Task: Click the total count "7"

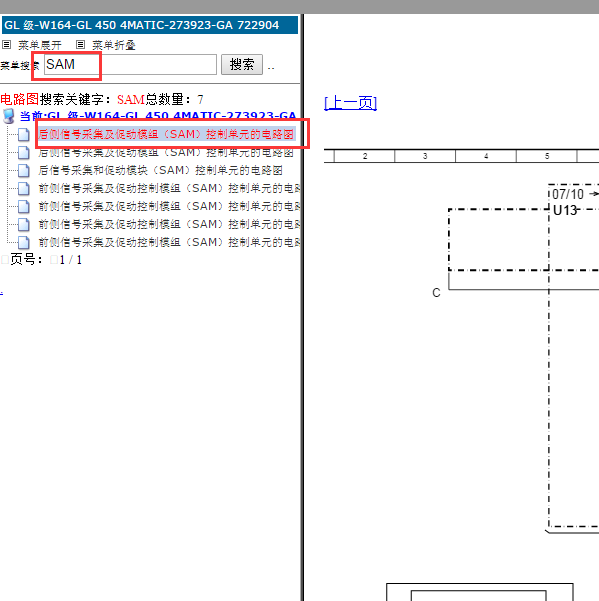Action: [200, 100]
